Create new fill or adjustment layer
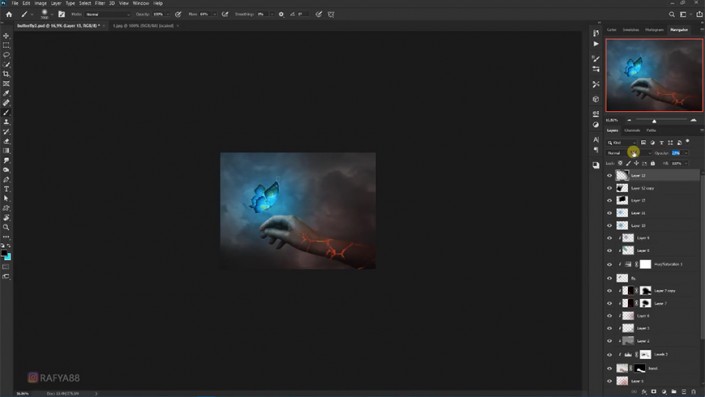 coord(664,392)
